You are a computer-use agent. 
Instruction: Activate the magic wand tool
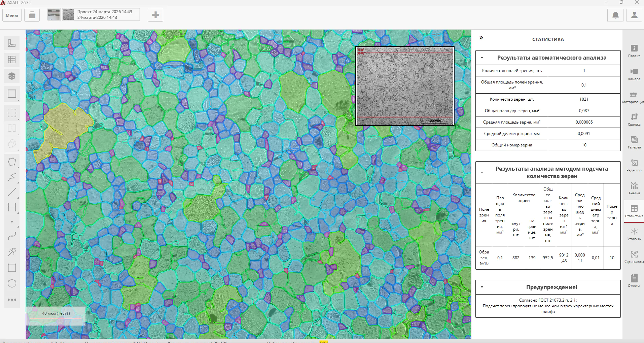pyautogui.click(x=12, y=252)
